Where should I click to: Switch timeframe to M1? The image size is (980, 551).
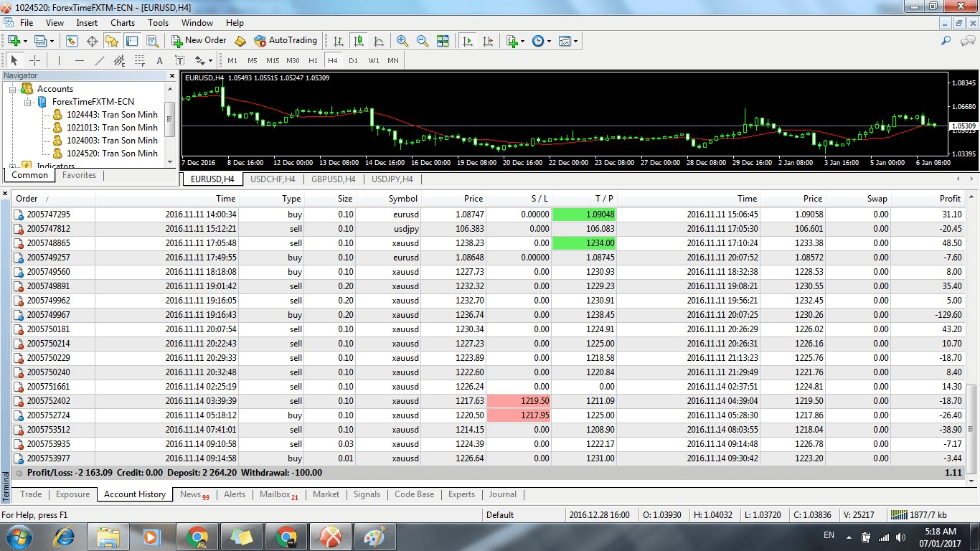click(x=232, y=60)
